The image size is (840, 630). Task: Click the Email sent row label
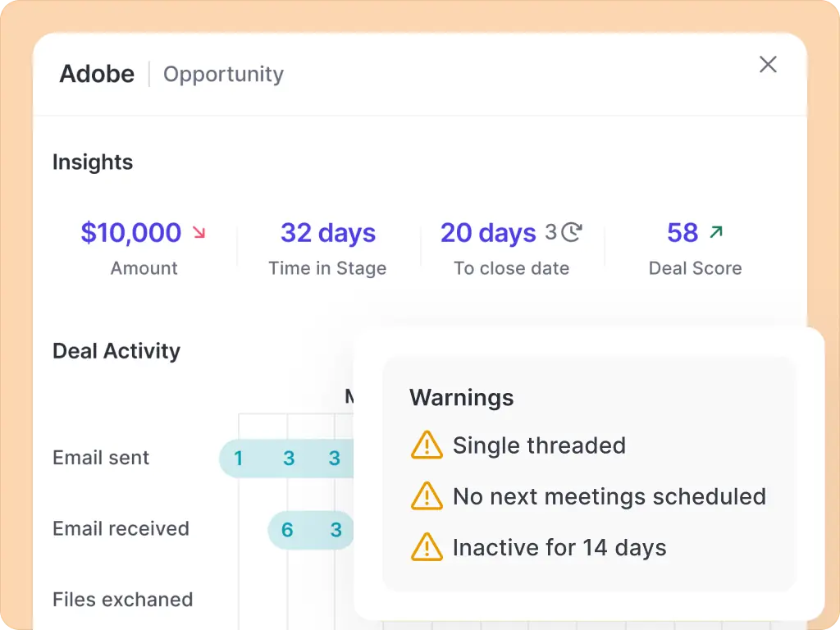point(101,458)
